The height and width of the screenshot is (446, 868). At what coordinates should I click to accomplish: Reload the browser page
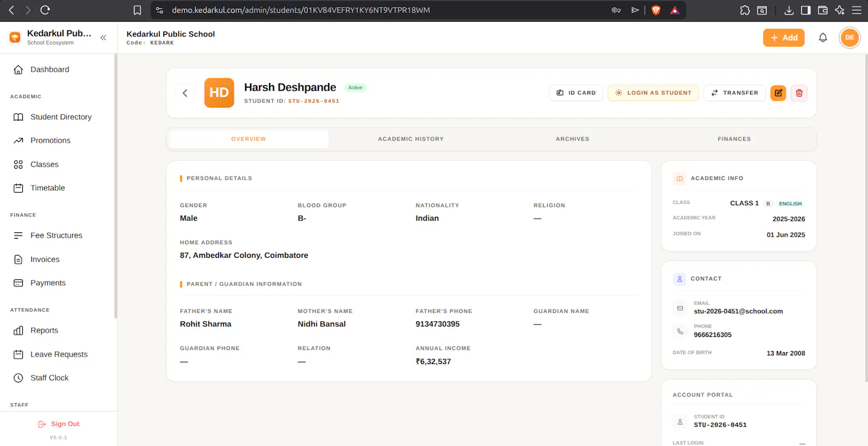[45, 10]
